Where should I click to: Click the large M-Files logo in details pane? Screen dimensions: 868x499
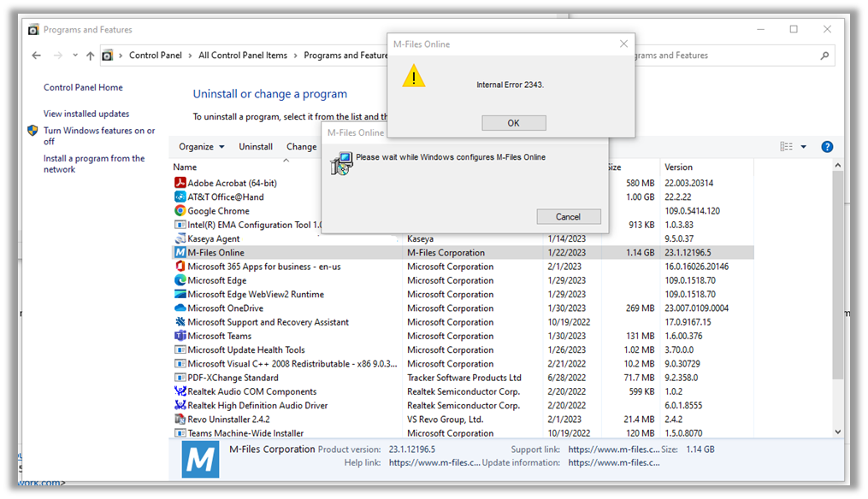tap(200, 459)
